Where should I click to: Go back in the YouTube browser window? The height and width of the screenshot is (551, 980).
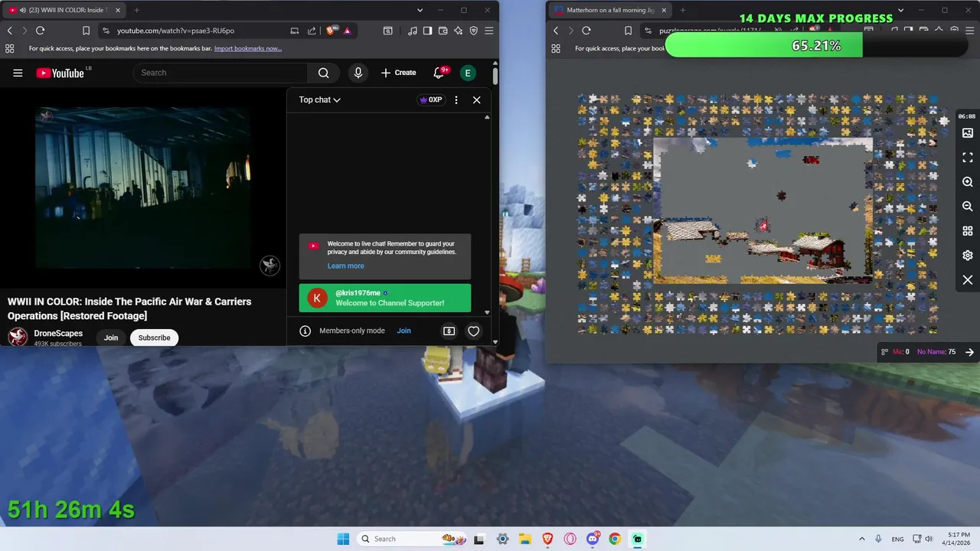10,31
